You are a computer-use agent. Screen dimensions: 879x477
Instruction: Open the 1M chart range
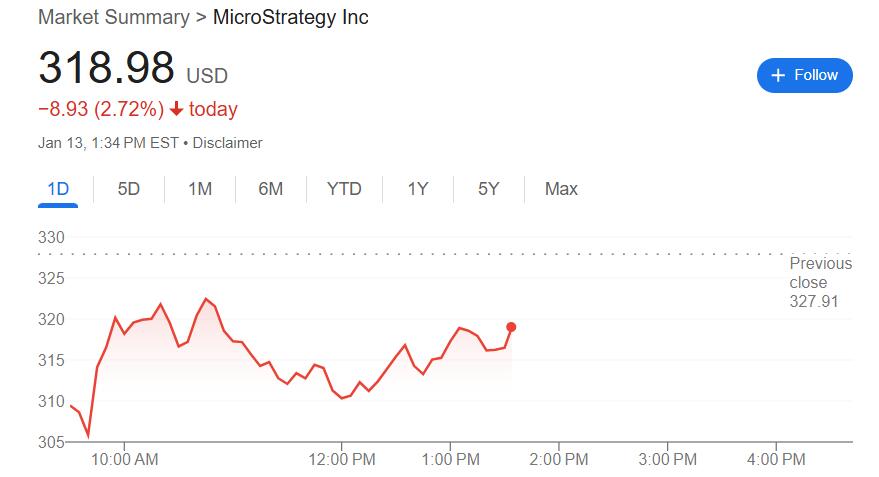point(200,189)
